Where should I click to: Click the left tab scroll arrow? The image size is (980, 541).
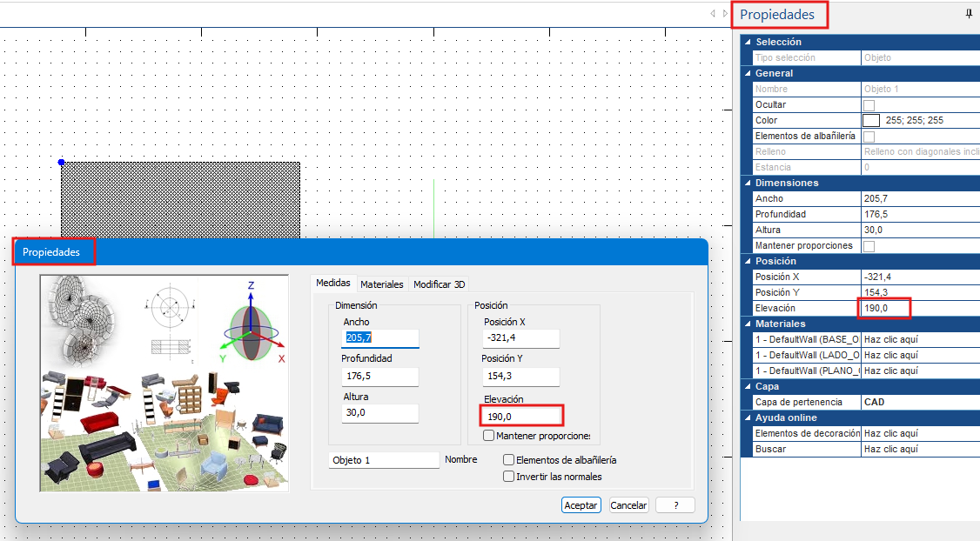tap(713, 14)
